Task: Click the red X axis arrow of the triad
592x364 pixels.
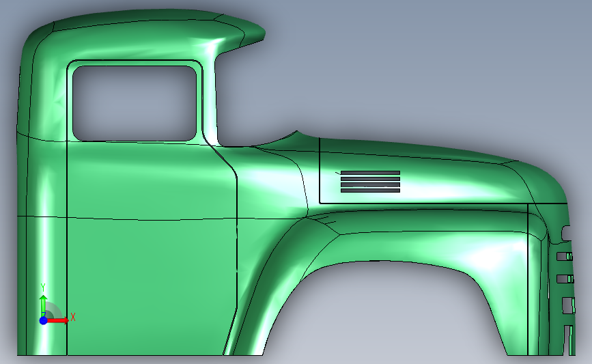Action: tap(57, 320)
